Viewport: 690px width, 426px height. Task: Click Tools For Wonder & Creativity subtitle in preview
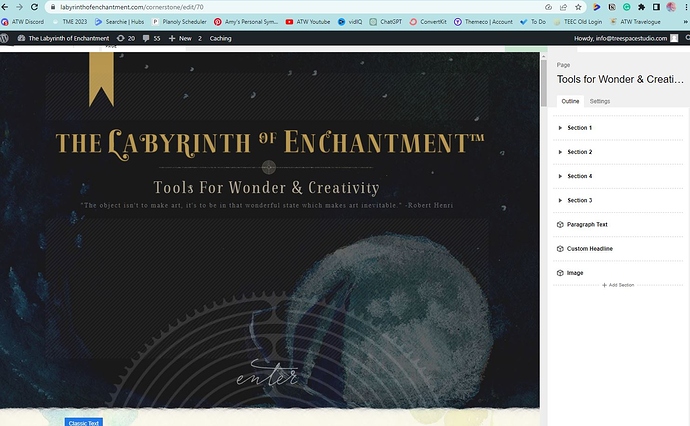(x=266, y=187)
